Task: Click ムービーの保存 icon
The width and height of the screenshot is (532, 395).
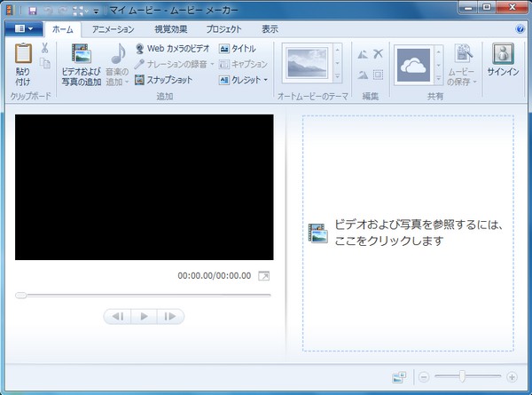Action: click(463, 54)
